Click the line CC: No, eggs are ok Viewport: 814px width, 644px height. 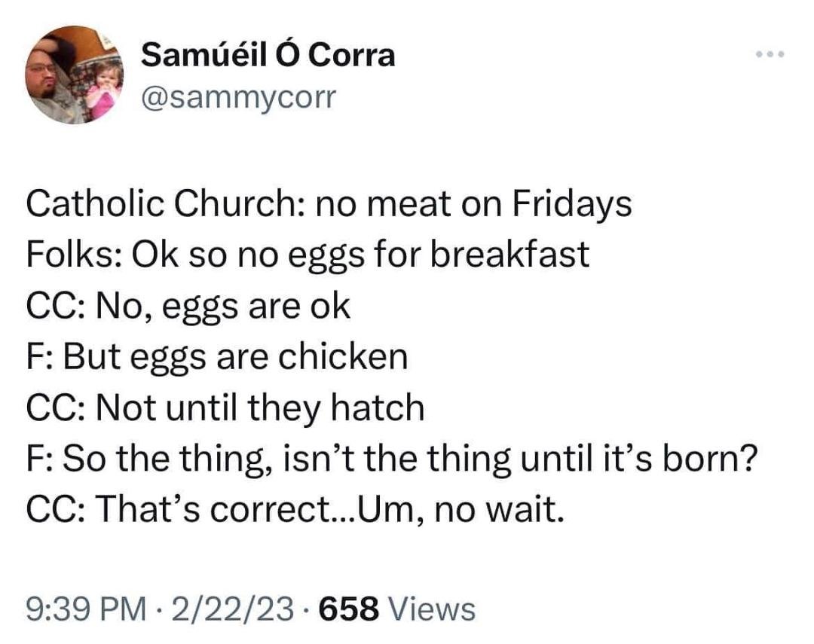[188, 307]
